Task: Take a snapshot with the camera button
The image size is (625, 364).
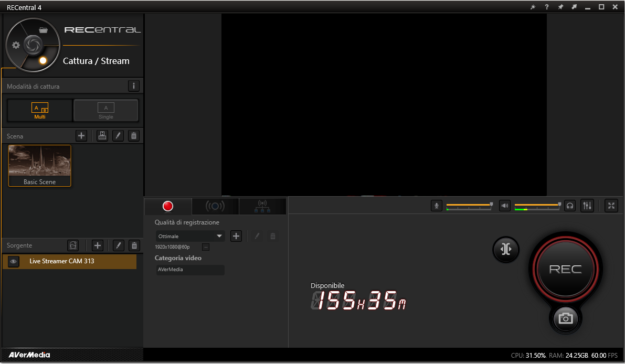Action: click(x=566, y=318)
